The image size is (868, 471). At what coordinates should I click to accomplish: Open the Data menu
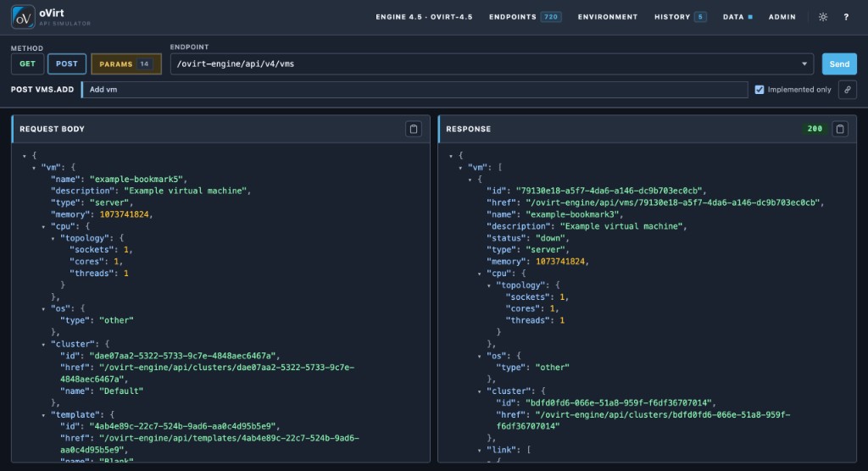pos(737,17)
